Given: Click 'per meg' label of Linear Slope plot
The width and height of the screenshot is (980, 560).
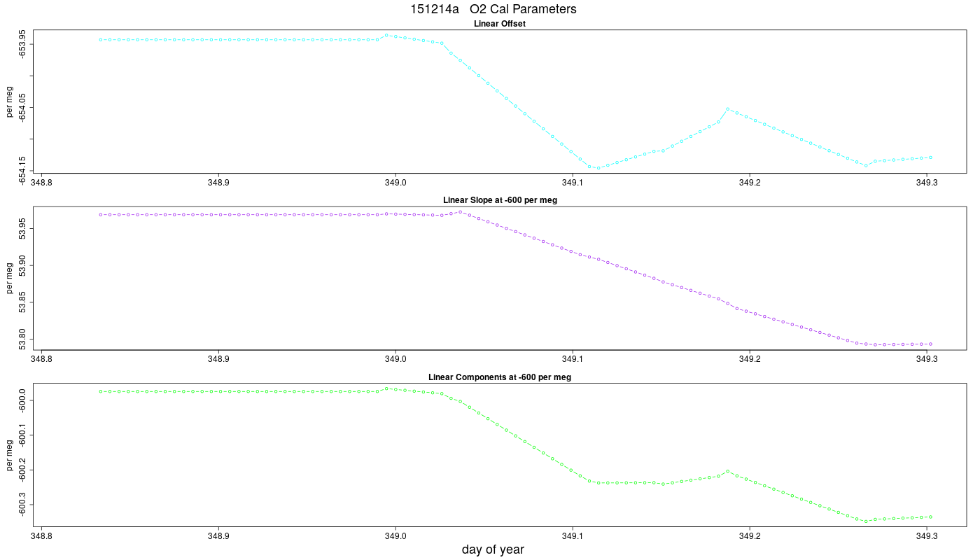Looking at the screenshot, I should [9, 278].
